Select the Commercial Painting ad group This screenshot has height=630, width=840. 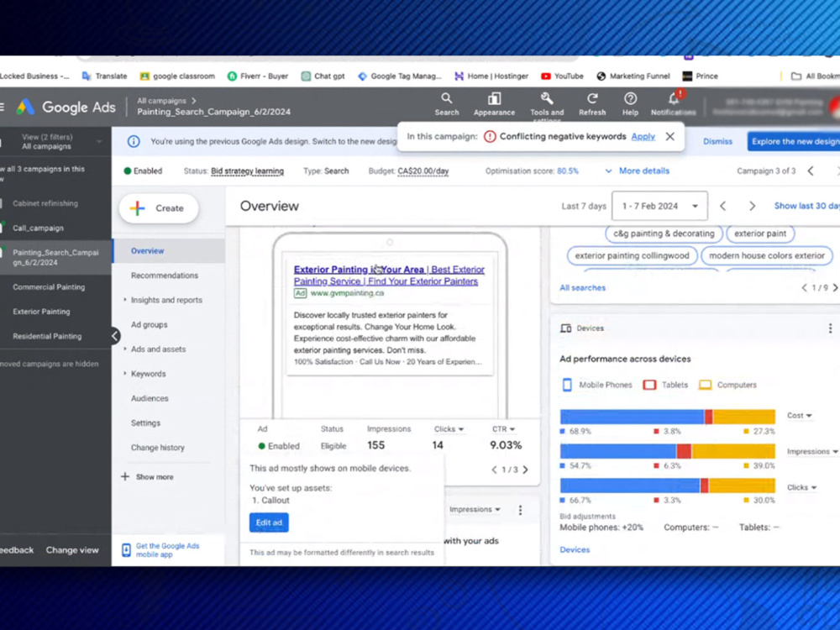pos(49,287)
